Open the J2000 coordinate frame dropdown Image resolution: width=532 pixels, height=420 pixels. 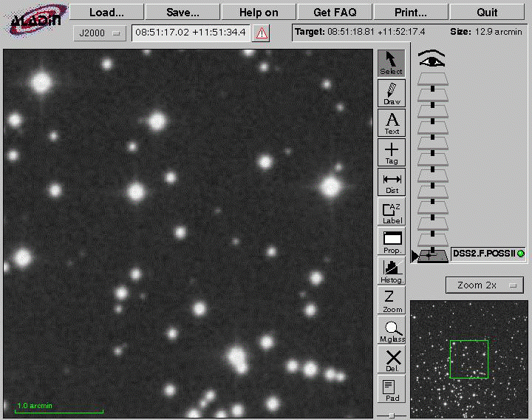pyautogui.click(x=100, y=33)
